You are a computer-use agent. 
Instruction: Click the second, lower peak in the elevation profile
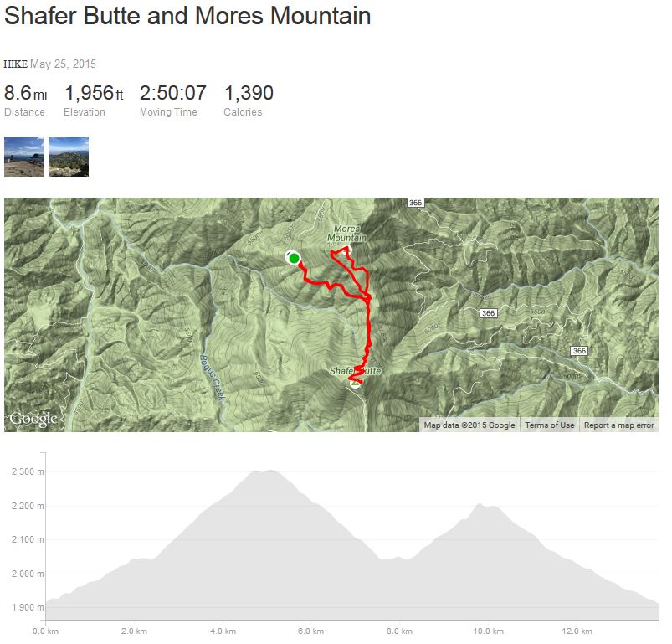[x=480, y=505]
